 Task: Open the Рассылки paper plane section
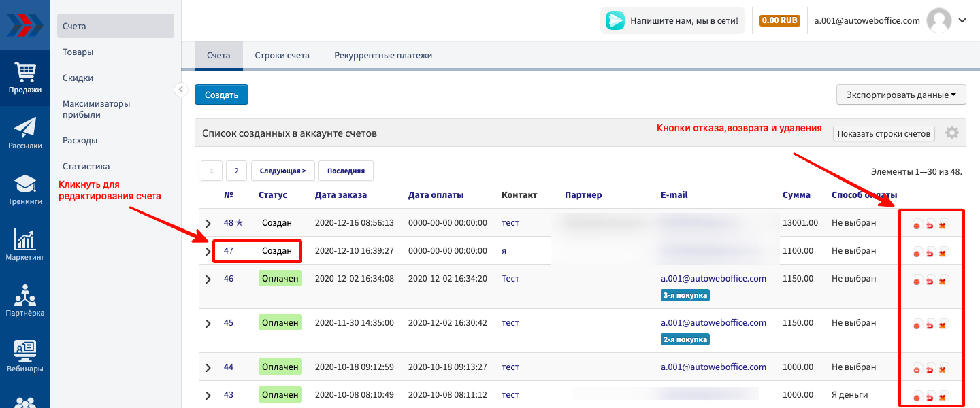click(25, 133)
